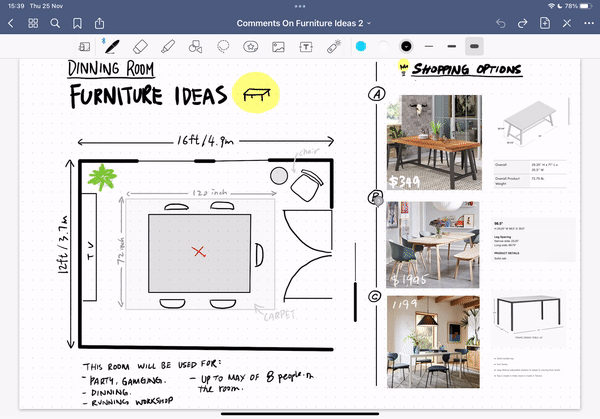This screenshot has height=419, width=600.
Task: Toggle bookmark for this page
Action: (78, 22)
